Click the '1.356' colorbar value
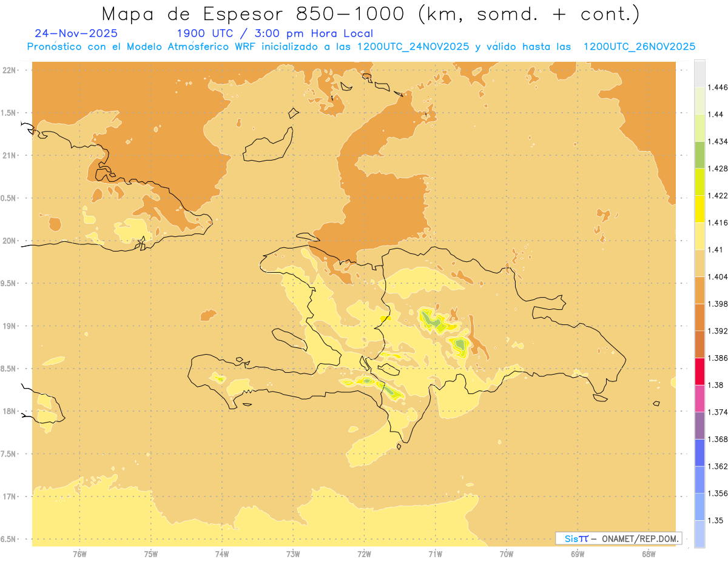 click(718, 493)
